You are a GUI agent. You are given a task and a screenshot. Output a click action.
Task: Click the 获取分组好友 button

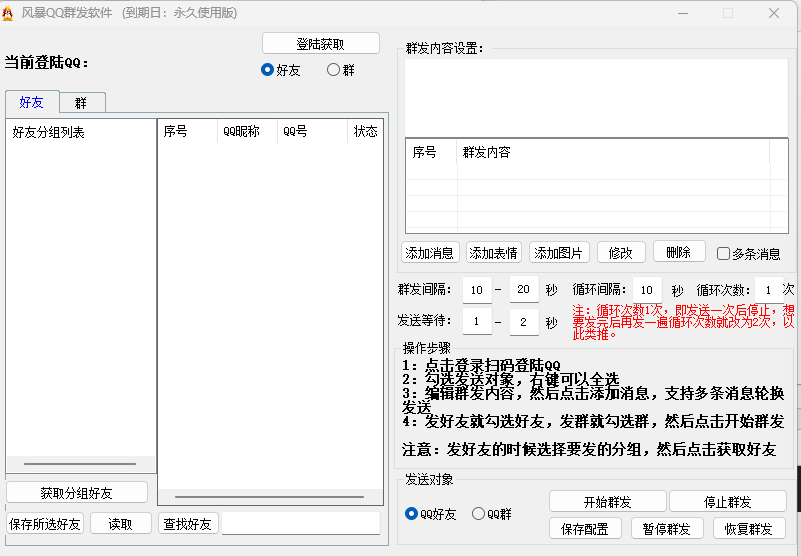77,493
